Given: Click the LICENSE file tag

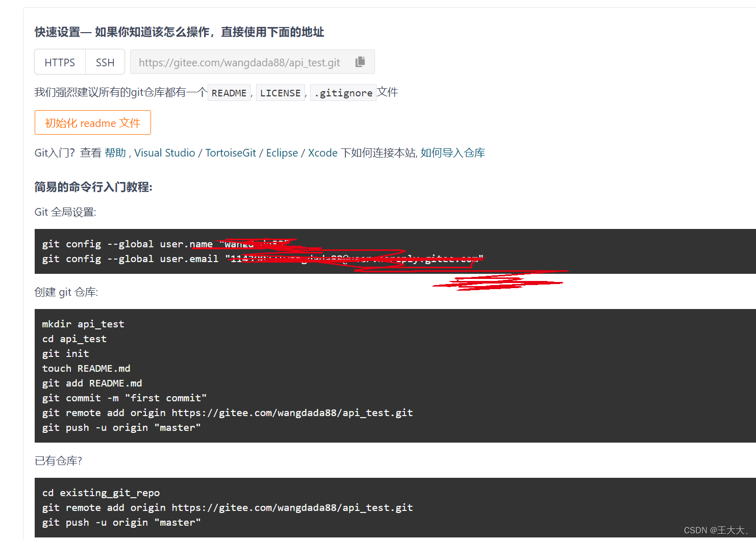Looking at the screenshot, I should [280, 93].
